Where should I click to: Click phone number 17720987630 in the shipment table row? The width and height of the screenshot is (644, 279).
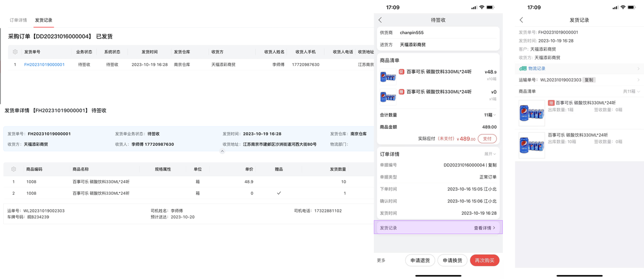tap(306, 65)
